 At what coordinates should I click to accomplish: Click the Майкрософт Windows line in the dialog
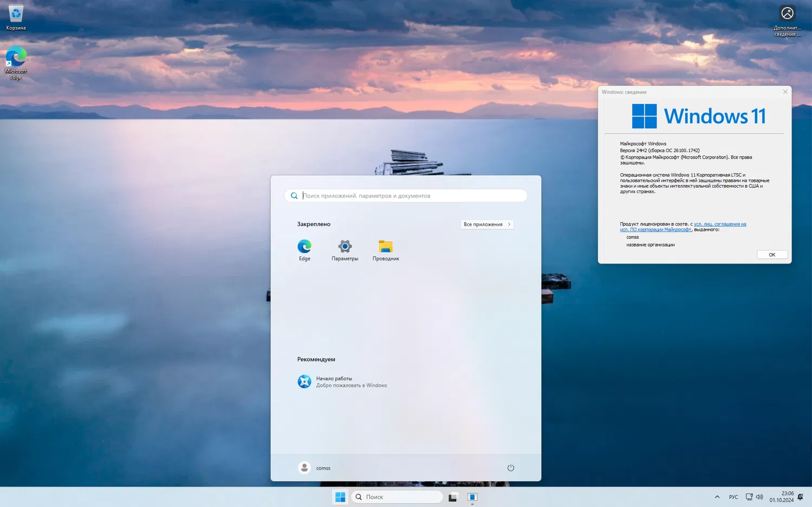643,144
